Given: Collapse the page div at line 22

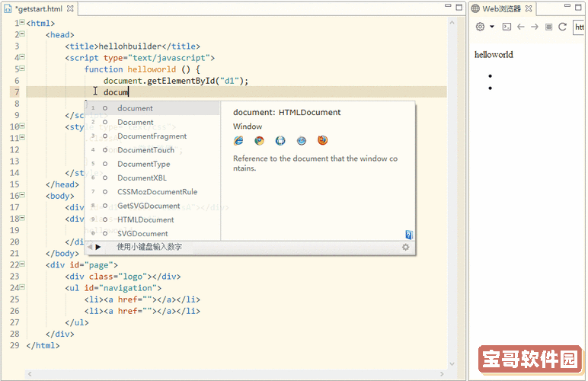Looking at the screenshot, I should click(22, 264).
